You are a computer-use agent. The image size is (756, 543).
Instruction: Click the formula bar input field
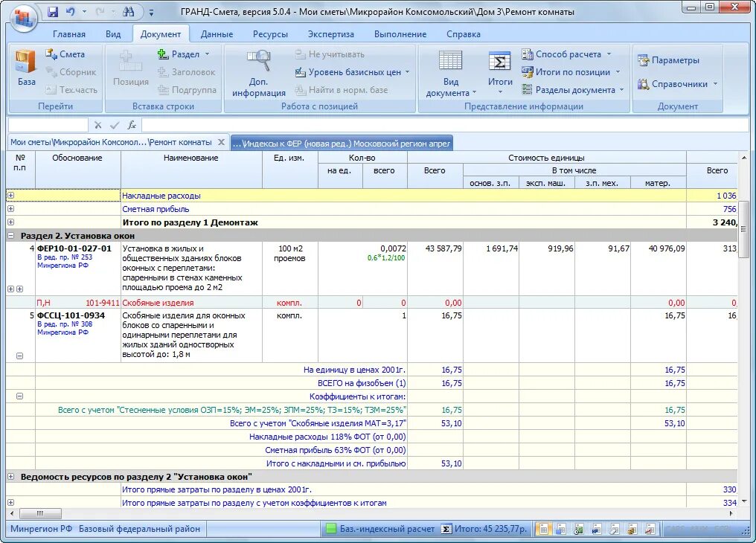445,125
